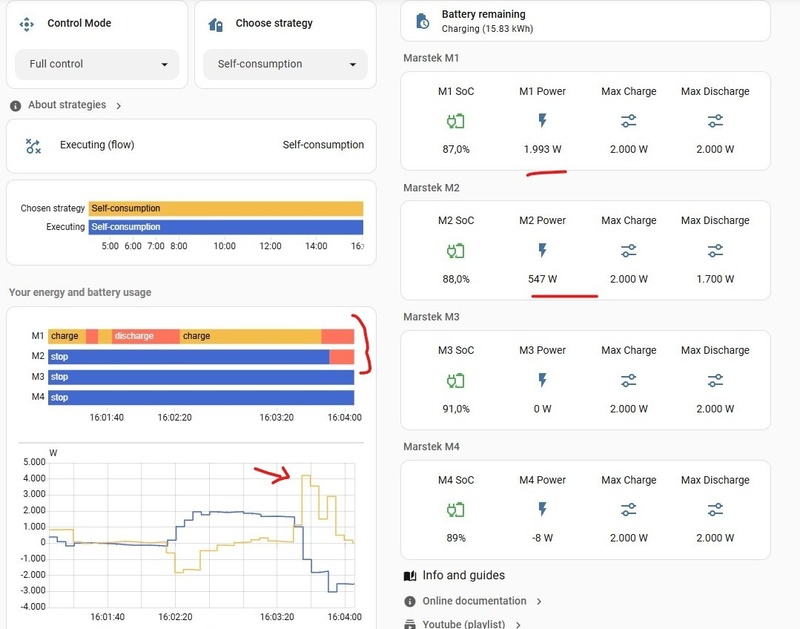Screen dimensions: 800x629
Task: Click the Battery remaining clock icon
Action: pyautogui.click(x=422, y=21)
